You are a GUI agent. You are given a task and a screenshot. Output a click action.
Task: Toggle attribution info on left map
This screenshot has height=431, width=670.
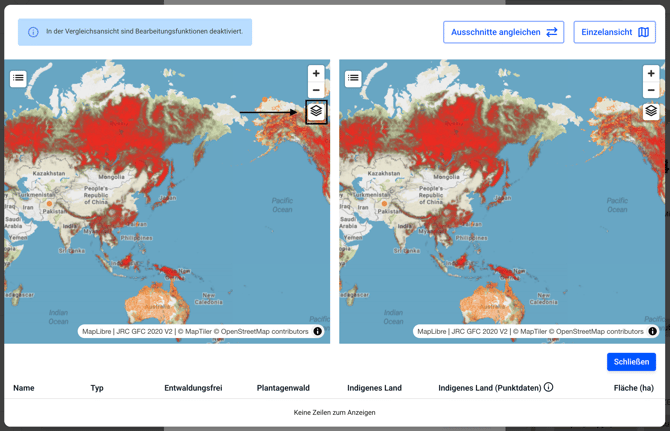click(x=318, y=332)
